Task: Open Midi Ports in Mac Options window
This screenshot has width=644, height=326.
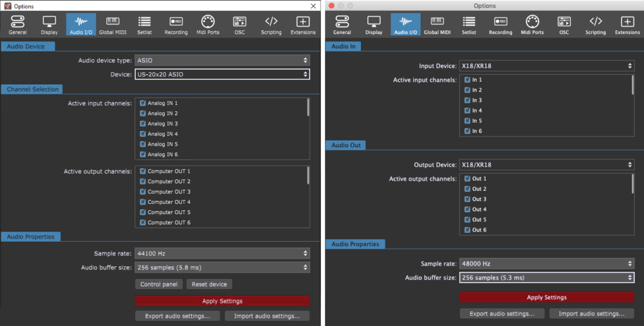Action: 532,25
